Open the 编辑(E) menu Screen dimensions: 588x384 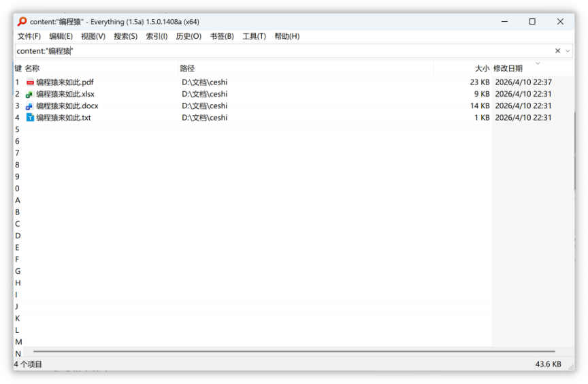click(61, 36)
